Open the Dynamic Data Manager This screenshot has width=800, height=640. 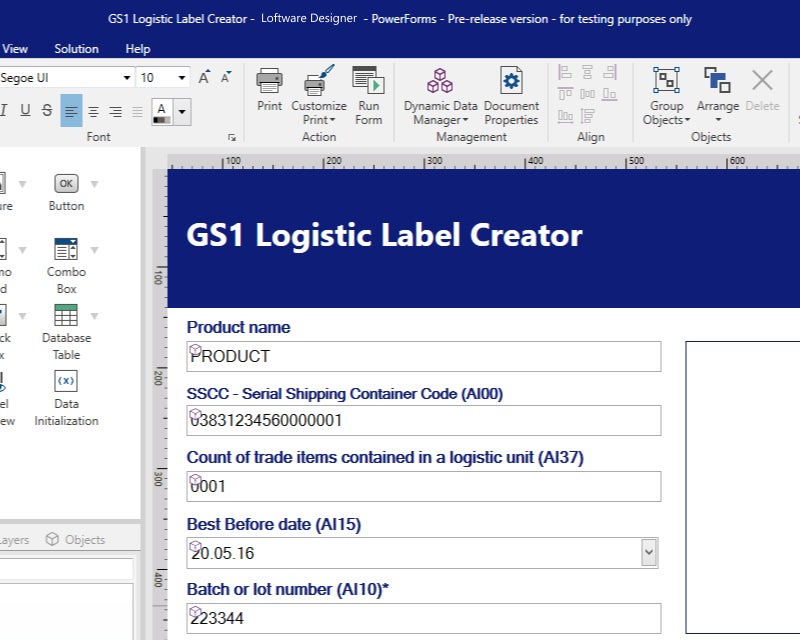pos(440,95)
